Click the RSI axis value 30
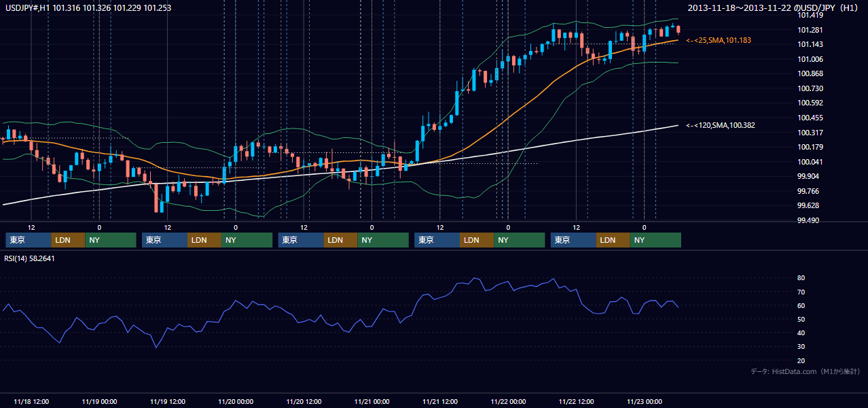Viewport: 868px width, 408px height. 801,346
